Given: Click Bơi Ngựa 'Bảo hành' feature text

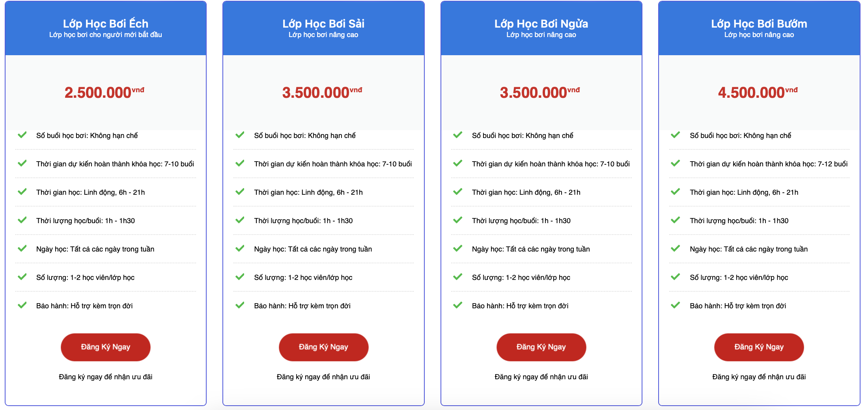Looking at the screenshot, I should 520,306.
